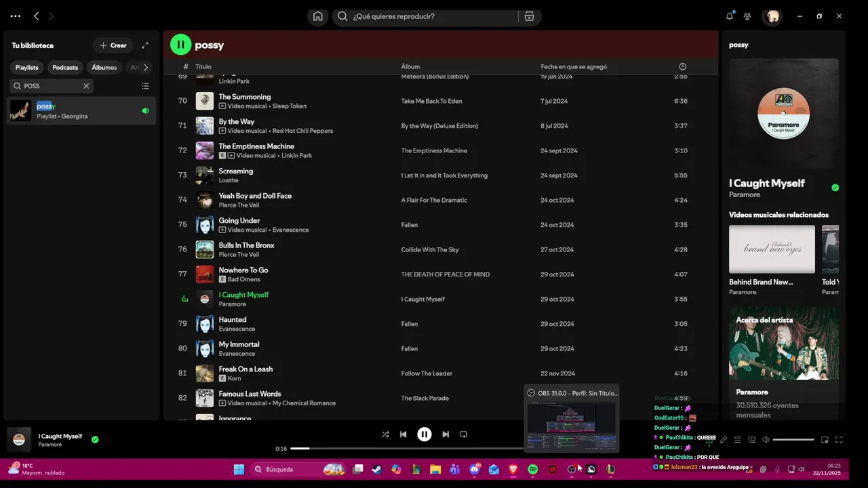
Task: Mute using the volume speaker icon
Action: coord(766,440)
